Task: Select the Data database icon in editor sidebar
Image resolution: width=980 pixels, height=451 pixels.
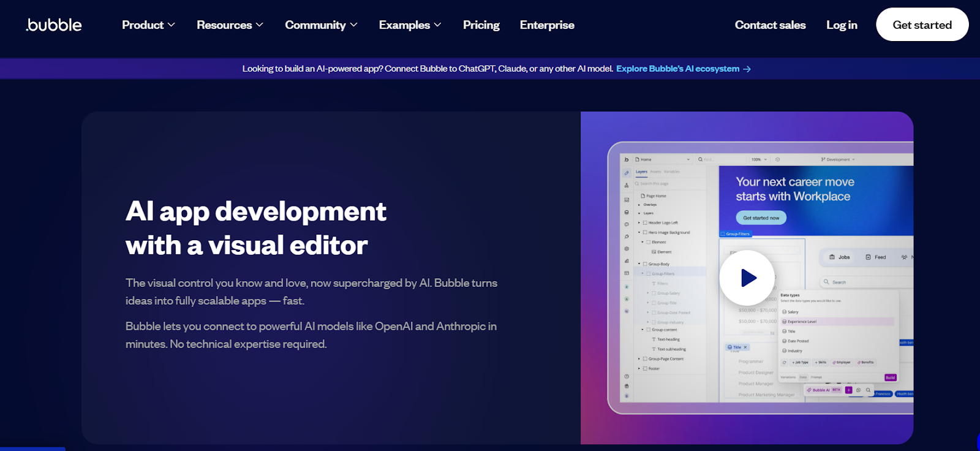Action: [x=627, y=212]
